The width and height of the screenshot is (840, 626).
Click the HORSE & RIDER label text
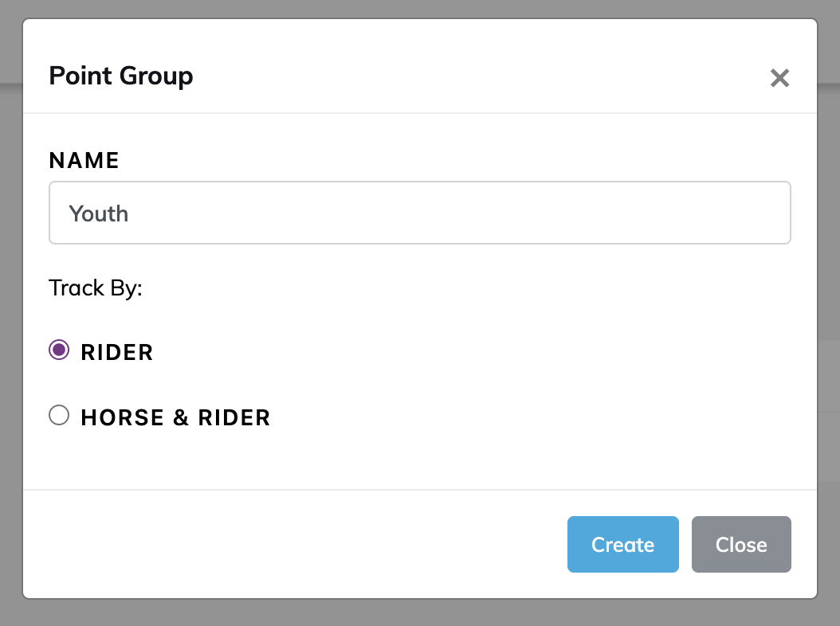click(x=175, y=417)
